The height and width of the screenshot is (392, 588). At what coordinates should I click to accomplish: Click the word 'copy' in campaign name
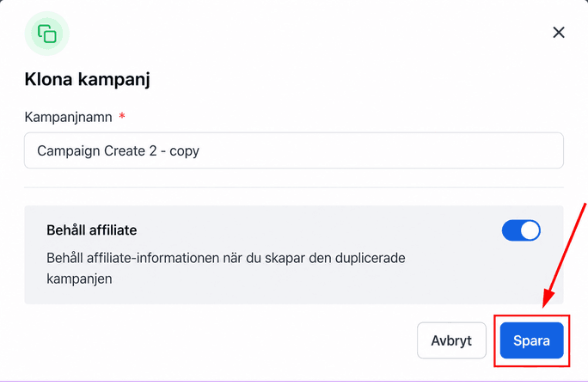[184, 151]
